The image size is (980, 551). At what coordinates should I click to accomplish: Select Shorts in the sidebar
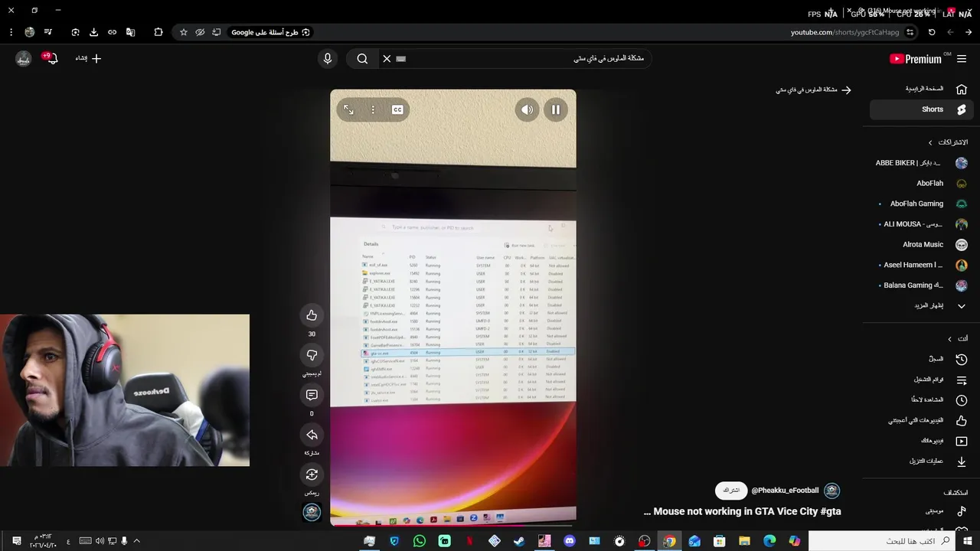922,109
